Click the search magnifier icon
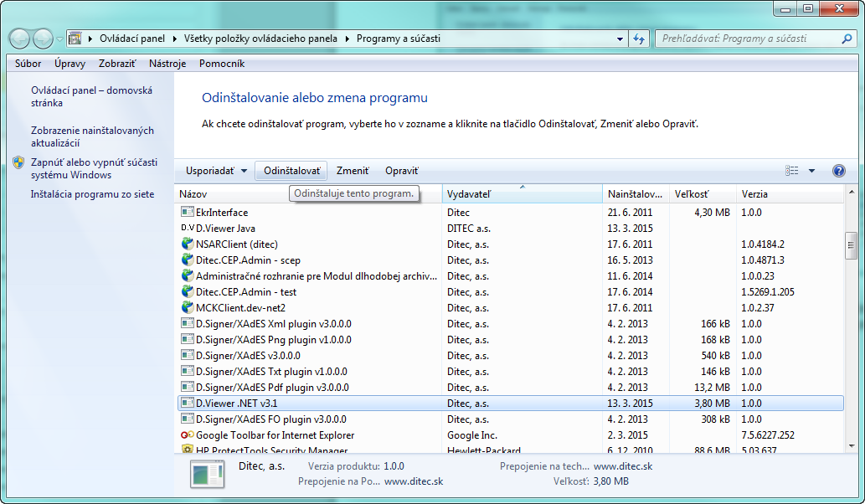Image resolution: width=865 pixels, height=504 pixels. (x=847, y=39)
